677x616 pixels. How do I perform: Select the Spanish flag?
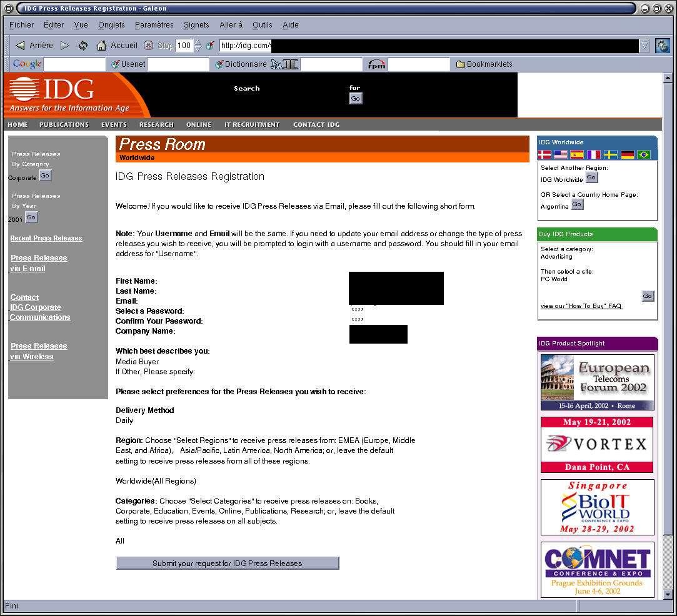[577, 154]
